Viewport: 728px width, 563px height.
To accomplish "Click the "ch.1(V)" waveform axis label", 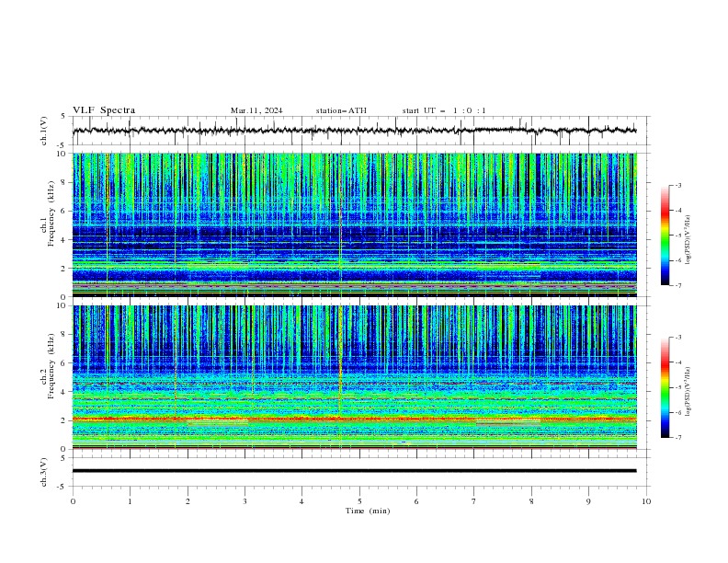I will (x=44, y=131).
